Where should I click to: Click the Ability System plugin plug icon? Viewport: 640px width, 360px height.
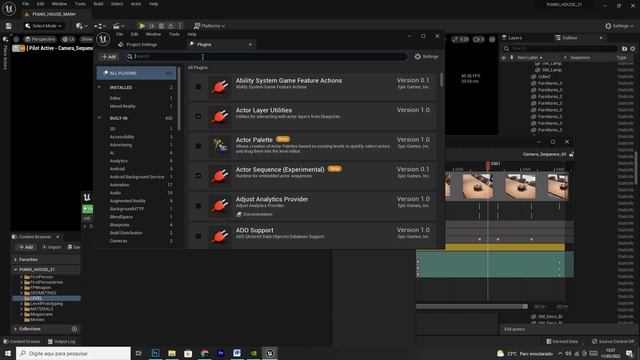220,87
